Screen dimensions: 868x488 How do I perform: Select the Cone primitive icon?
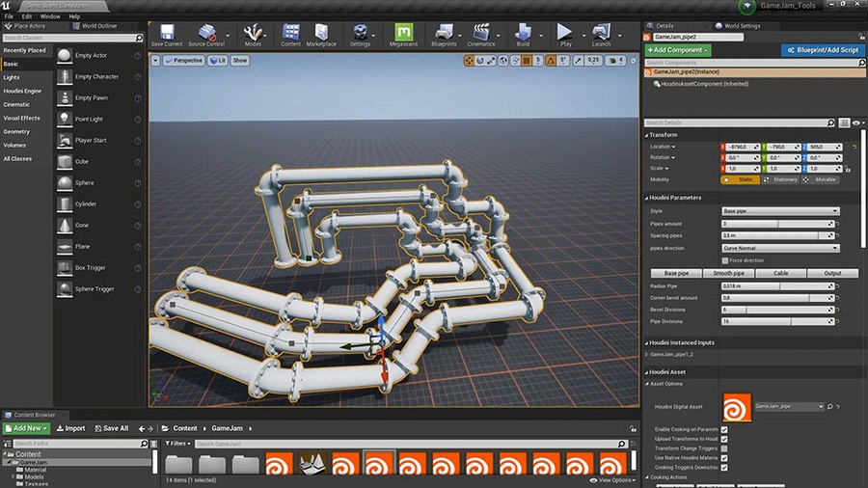[65, 225]
